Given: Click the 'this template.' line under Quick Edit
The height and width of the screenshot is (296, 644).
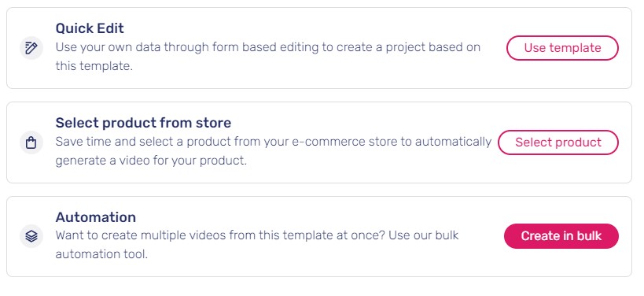Looking at the screenshot, I should pos(94,66).
